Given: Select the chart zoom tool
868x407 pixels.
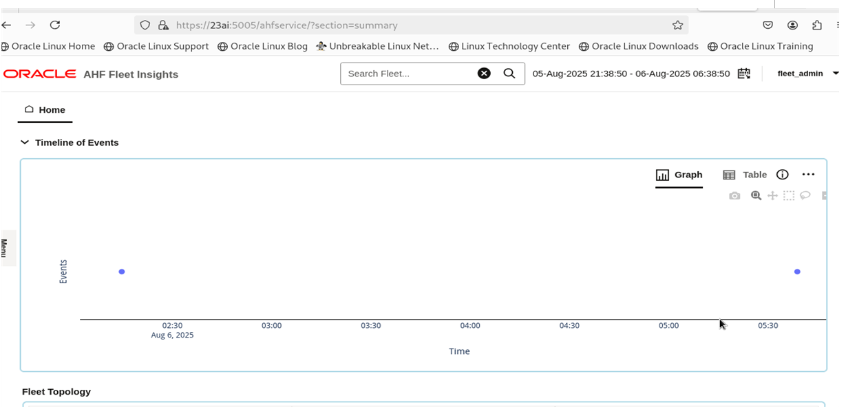Looking at the screenshot, I should click(x=756, y=196).
